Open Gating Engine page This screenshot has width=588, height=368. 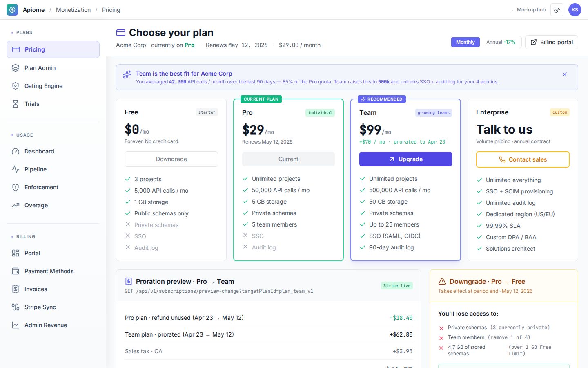(x=53, y=86)
